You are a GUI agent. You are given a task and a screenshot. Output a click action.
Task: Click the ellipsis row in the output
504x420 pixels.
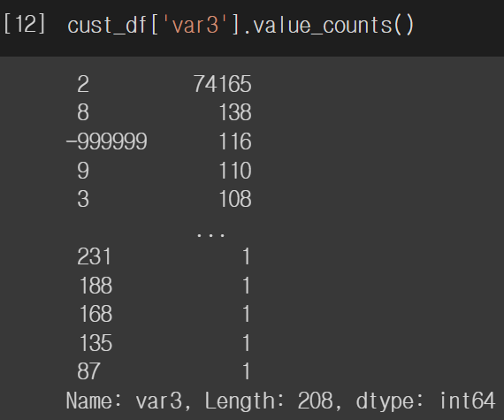210,235
